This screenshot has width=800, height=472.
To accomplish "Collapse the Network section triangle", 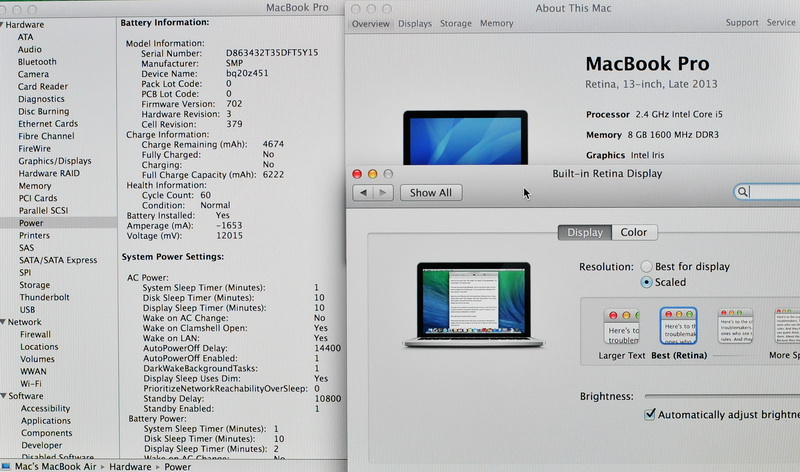I will click(3, 322).
